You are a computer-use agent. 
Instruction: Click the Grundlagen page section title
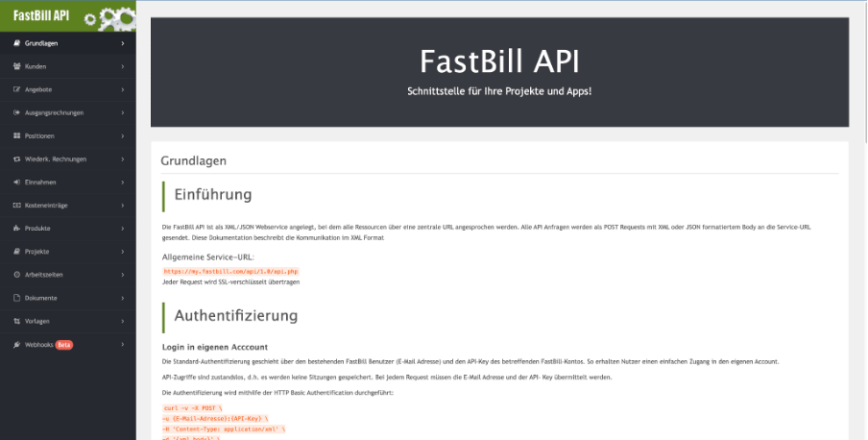point(194,160)
